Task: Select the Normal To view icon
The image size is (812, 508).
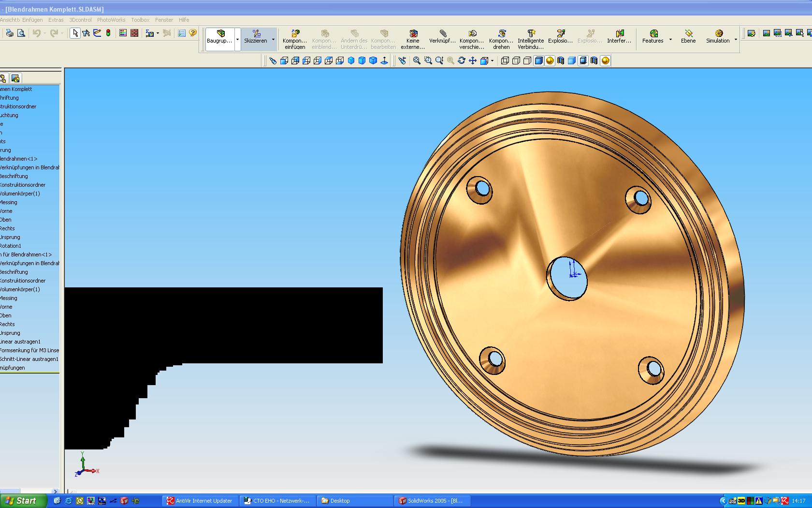Action: pos(384,60)
